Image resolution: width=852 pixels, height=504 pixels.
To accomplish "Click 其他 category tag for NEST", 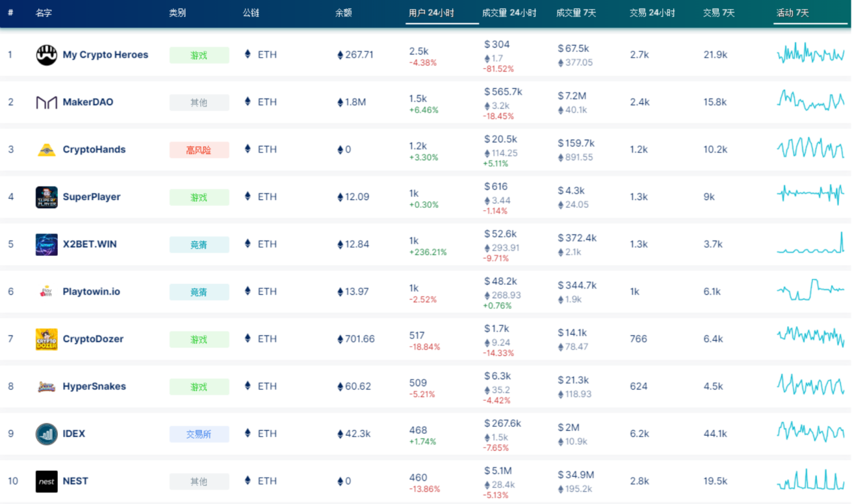I will (x=199, y=482).
